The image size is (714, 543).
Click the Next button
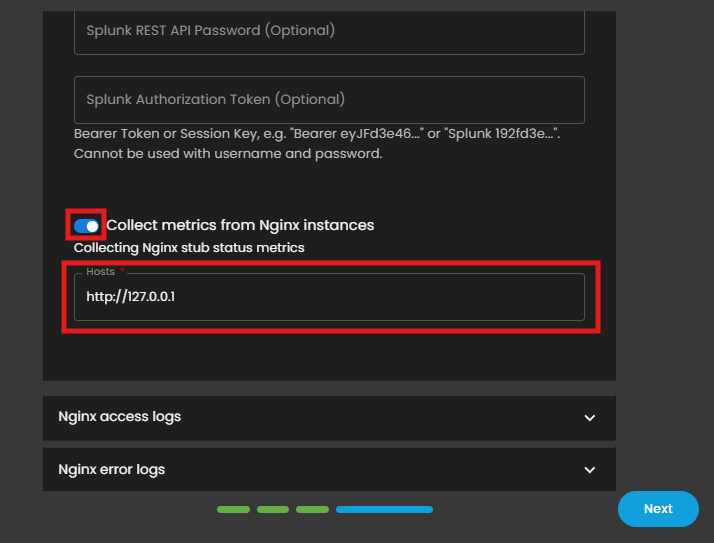[658, 509]
